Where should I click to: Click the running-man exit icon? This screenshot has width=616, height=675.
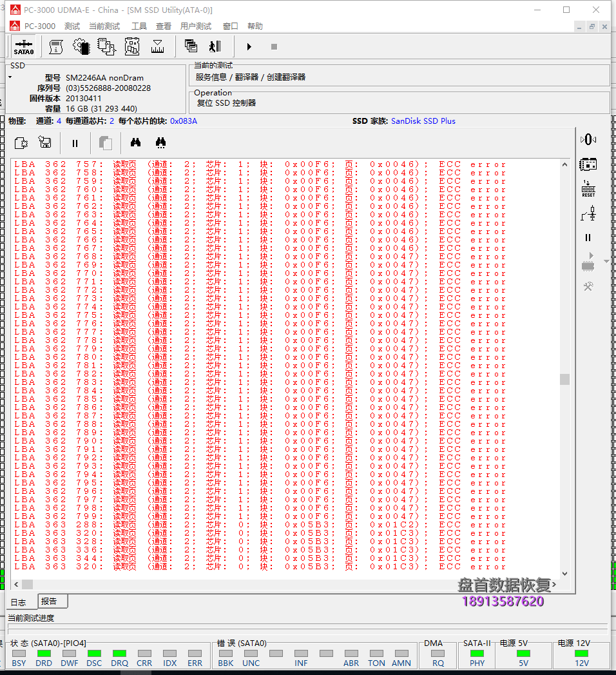[x=215, y=46]
